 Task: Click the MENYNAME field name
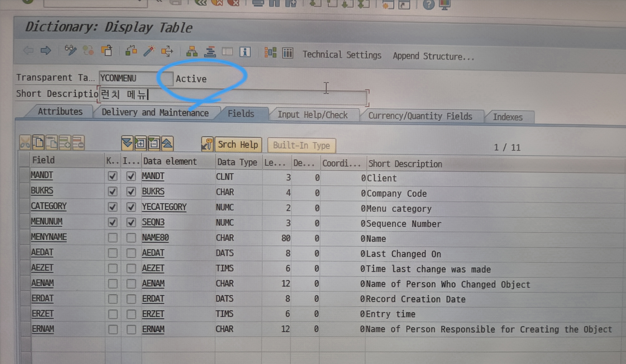(x=49, y=237)
